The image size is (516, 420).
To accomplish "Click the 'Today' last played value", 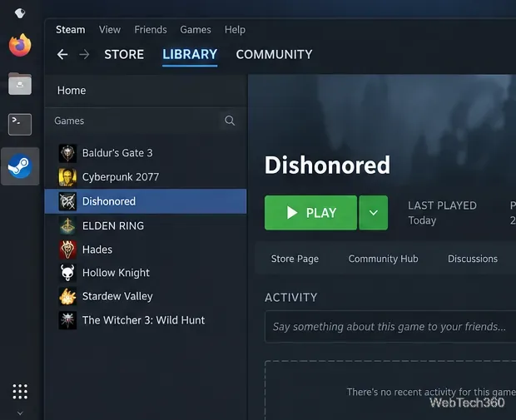I will 422,220.
